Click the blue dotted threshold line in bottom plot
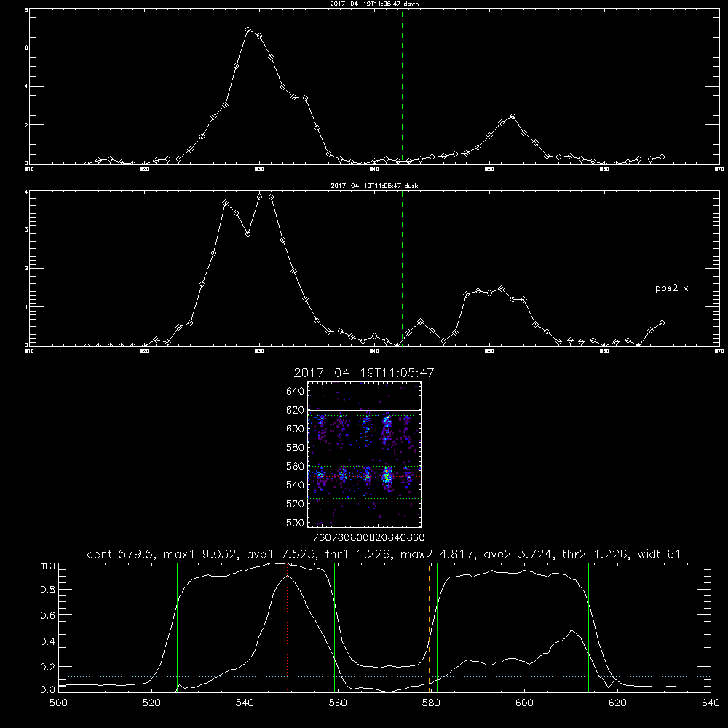728x728 pixels. click(x=384, y=676)
